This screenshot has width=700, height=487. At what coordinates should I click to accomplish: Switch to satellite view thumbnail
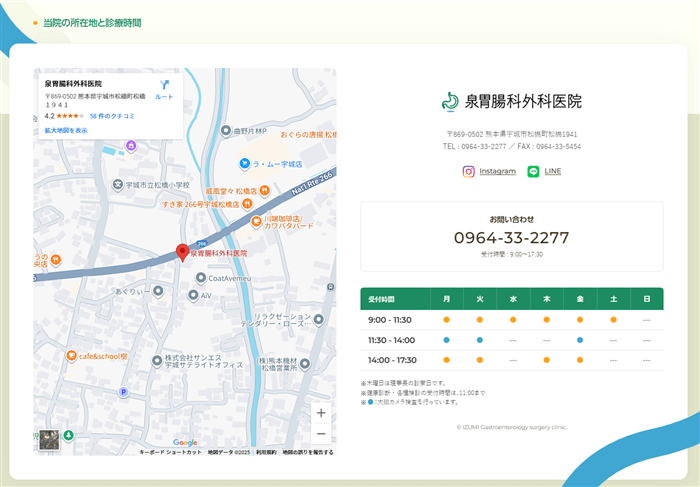pos(49,440)
